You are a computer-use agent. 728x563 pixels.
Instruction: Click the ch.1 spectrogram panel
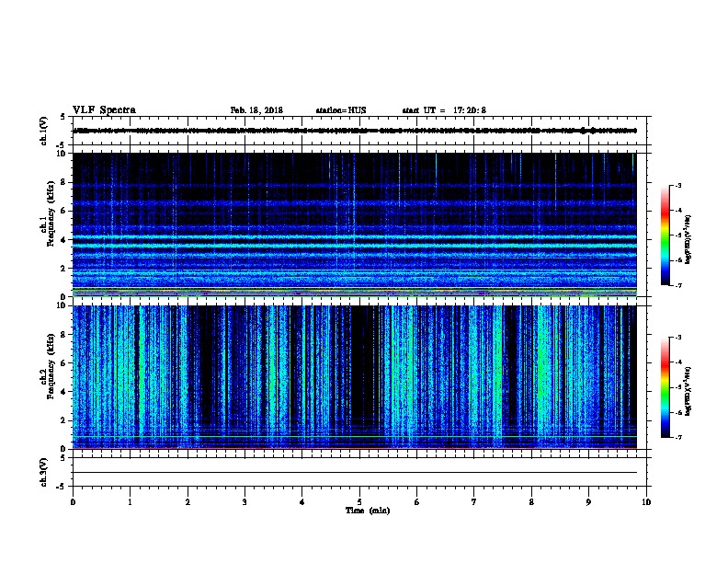point(354,224)
